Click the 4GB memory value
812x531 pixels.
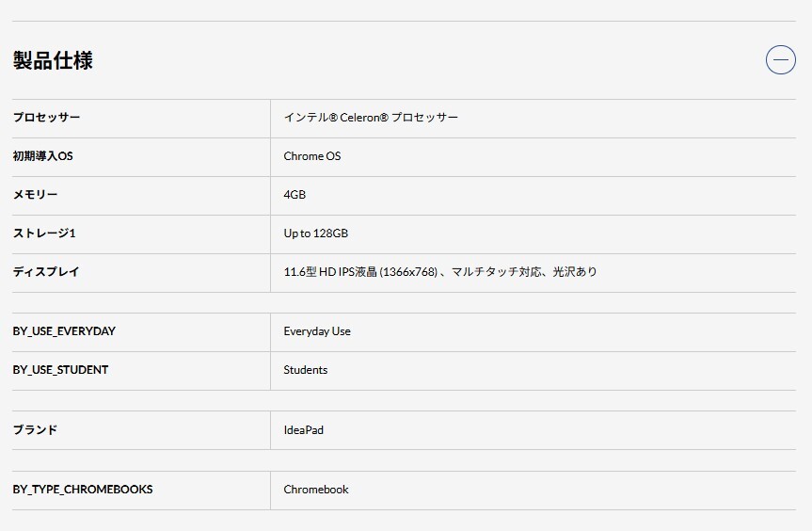(x=295, y=195)
